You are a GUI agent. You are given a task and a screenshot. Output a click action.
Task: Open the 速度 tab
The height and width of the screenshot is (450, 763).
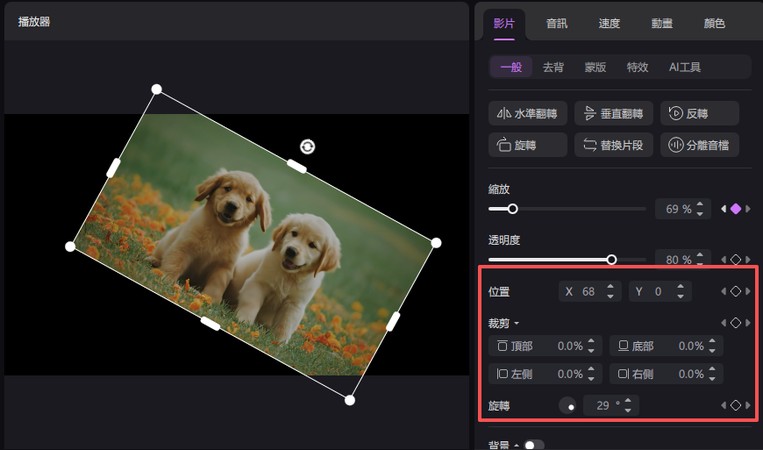pyautogui.click(x=609, y=23)
